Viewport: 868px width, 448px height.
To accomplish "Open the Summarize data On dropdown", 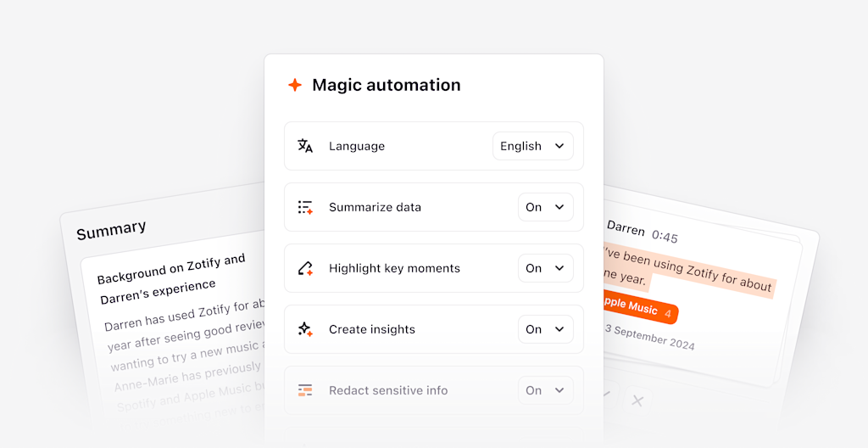I will pos(546,207).
